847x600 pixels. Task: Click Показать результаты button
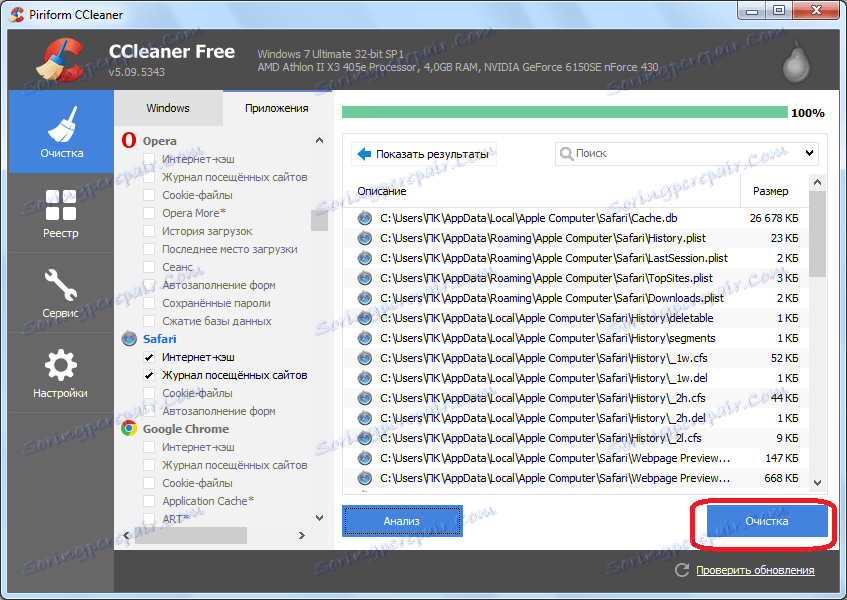[424, 154]
